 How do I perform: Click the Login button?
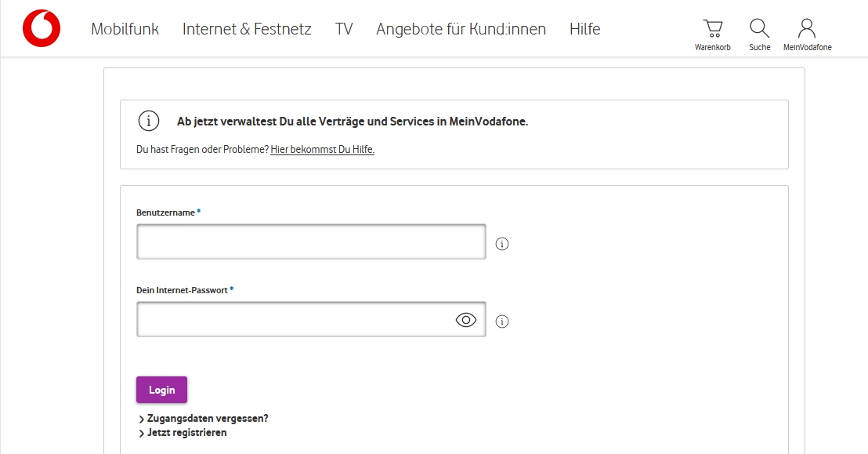coord(161,390)
